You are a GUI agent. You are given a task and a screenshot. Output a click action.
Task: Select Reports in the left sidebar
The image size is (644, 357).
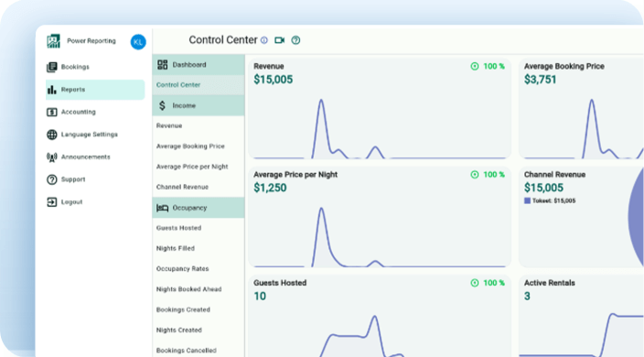(95, 90)
